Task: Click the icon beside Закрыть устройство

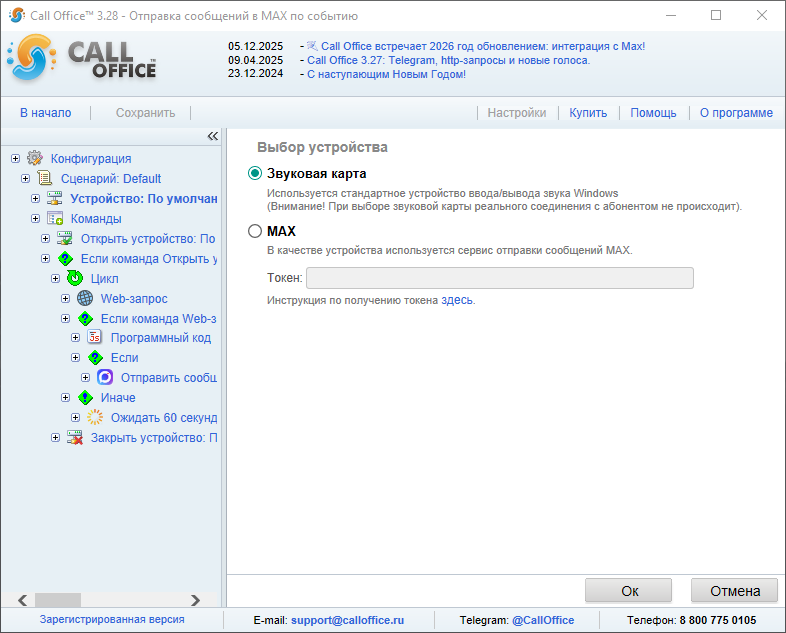Action: (x=75, y=438)
